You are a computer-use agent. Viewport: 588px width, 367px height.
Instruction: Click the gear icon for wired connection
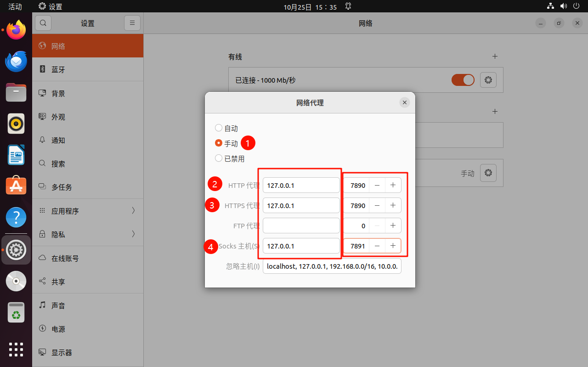[x=488, y=80]
